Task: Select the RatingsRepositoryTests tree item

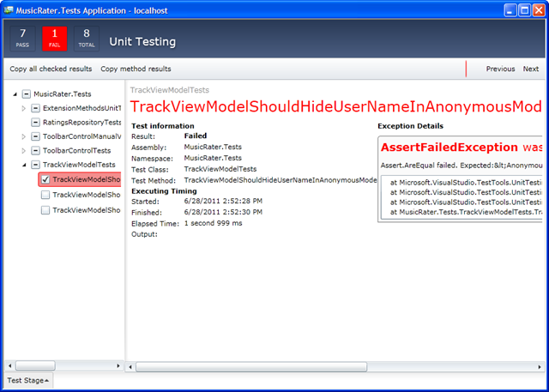Action: pyautogui.click(x=82, y=123)
